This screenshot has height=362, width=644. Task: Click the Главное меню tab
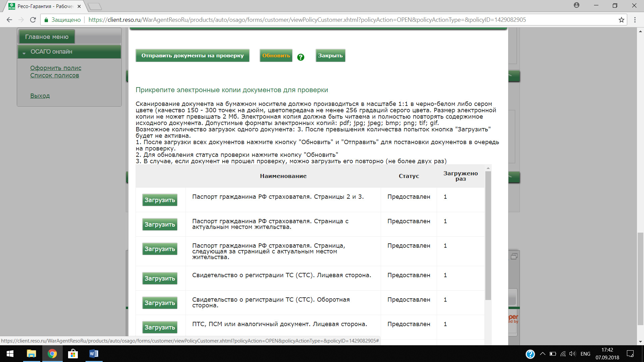point(47,37)
